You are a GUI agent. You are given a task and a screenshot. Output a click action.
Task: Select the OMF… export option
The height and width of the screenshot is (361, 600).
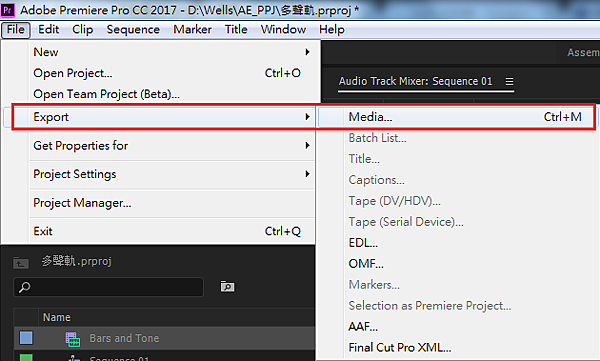[366, 263]
